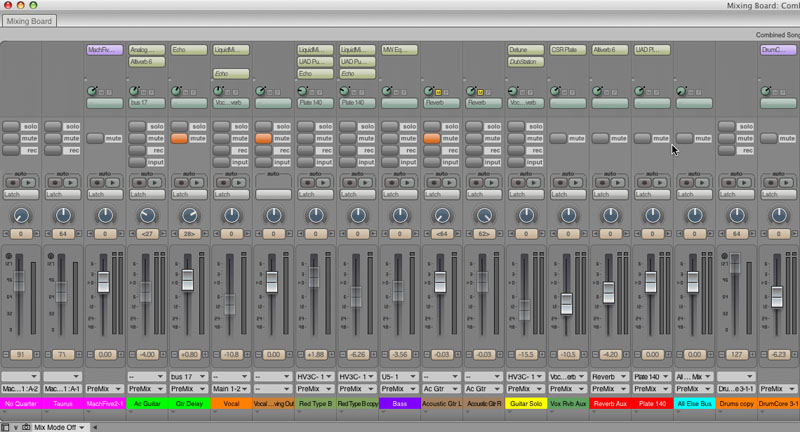Viewport: 800px width, 432px height.
Task: Click automation play button on No Quarter channel
Action: click(29, 182)
